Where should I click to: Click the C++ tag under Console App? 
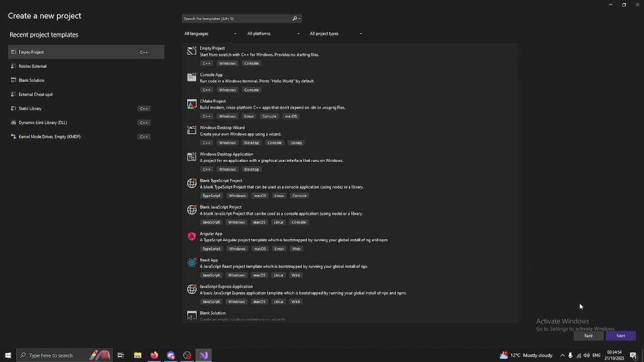pos(207,90)
